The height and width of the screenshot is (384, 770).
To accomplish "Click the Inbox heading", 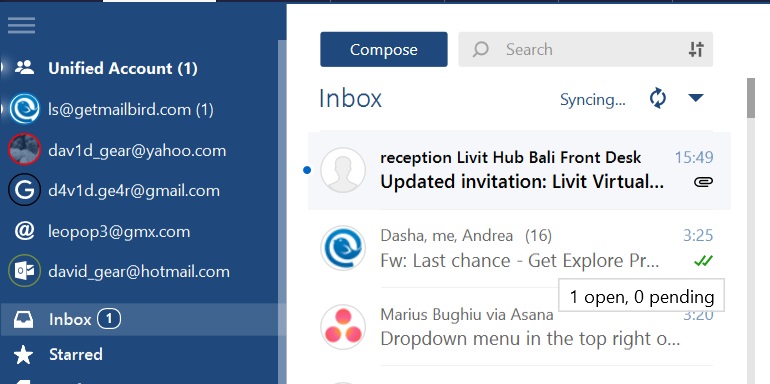I will click(x=350, y=98).
